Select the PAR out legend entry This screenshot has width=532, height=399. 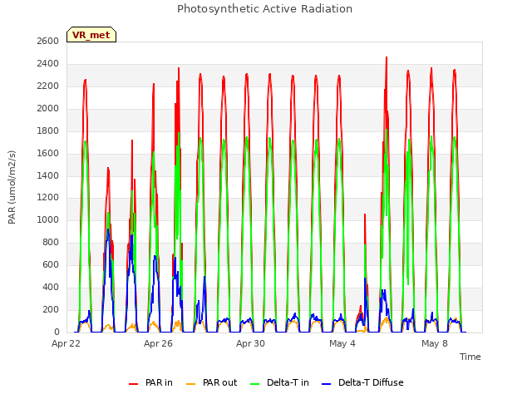click(x=212, y=382)
